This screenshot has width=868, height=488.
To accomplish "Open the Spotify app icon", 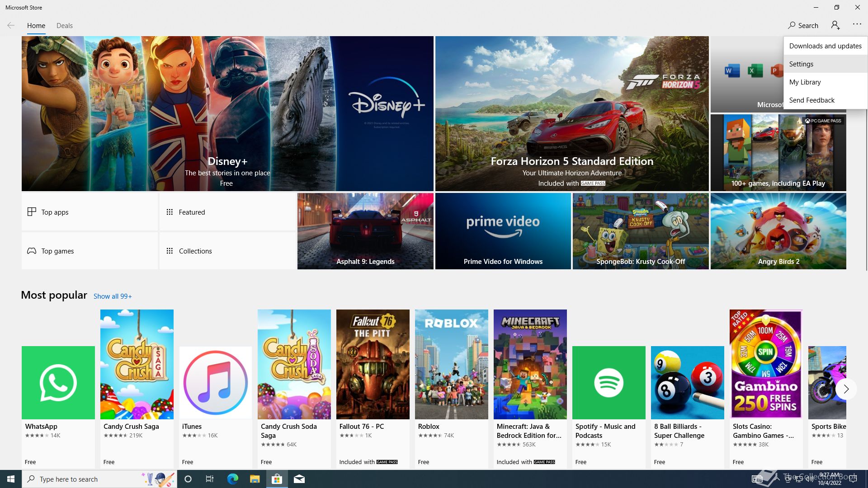I will pyautogui.click(x=609, y=383).
